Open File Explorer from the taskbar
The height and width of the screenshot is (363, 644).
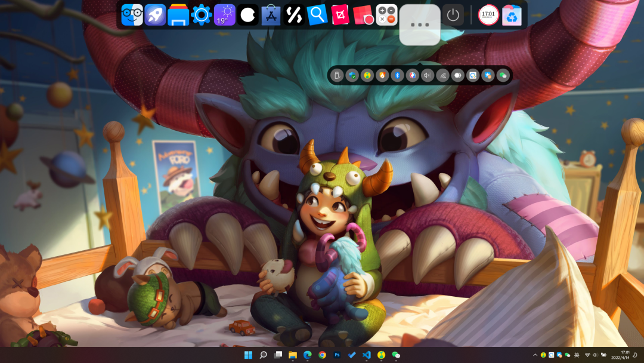(x=293, y=355)
